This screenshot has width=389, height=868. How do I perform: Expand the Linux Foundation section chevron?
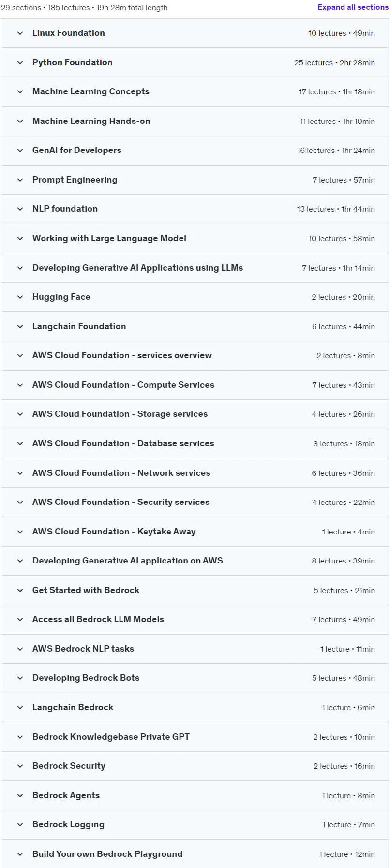(20, 33)
